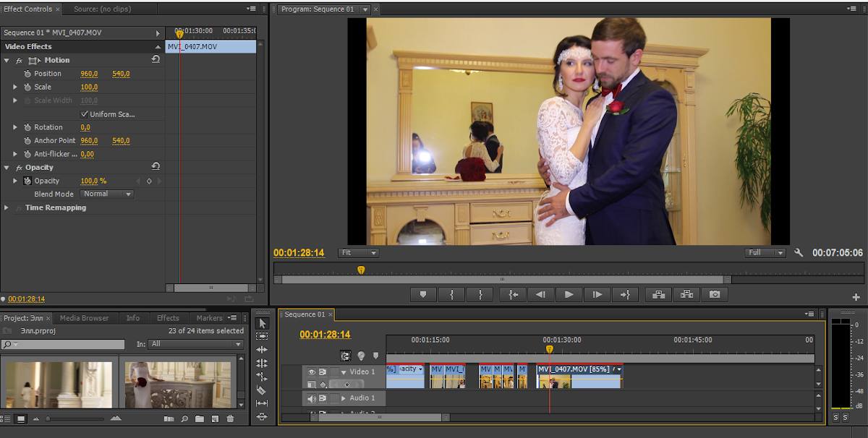Expand the Rotation property
868x438 pixels.
click(x=15, y=127)
